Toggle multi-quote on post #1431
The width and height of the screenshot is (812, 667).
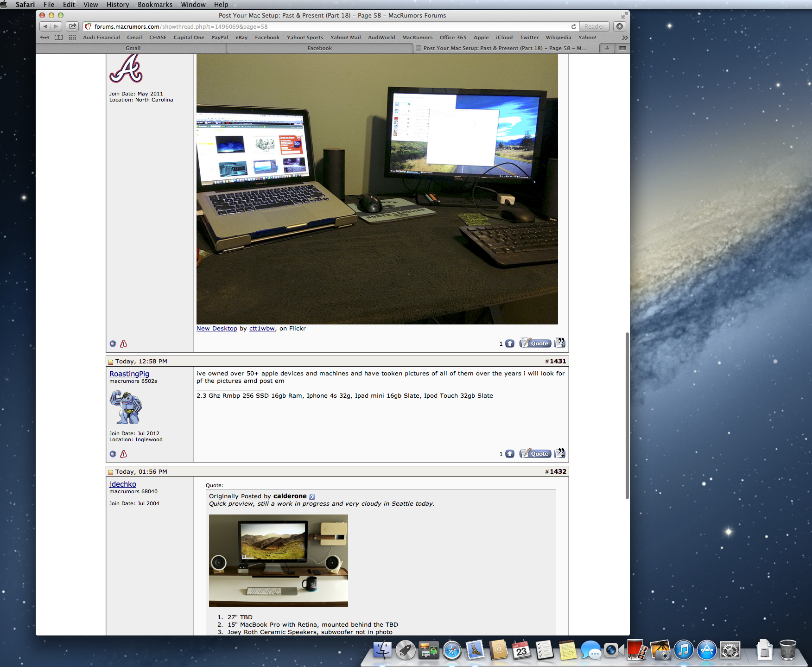[x=560, y=453]
